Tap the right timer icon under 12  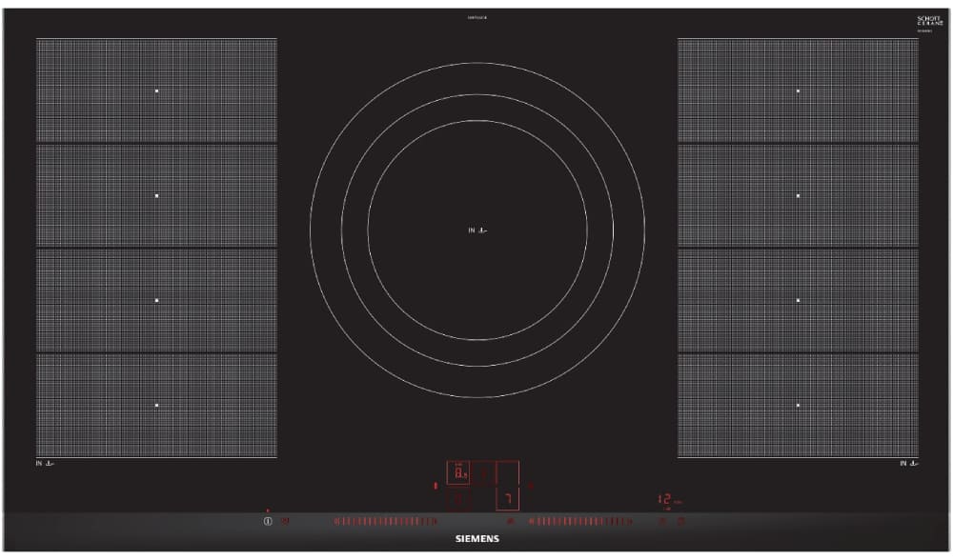coord(680,521)
